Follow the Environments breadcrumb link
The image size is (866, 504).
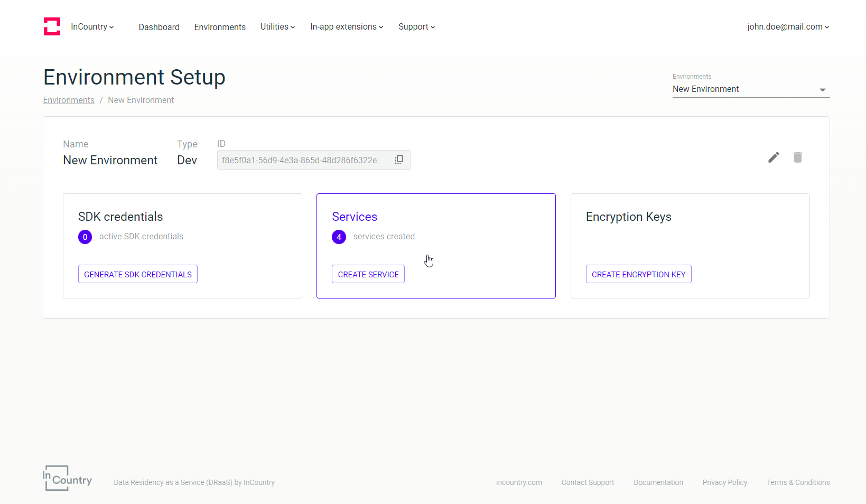coord(69,100)
